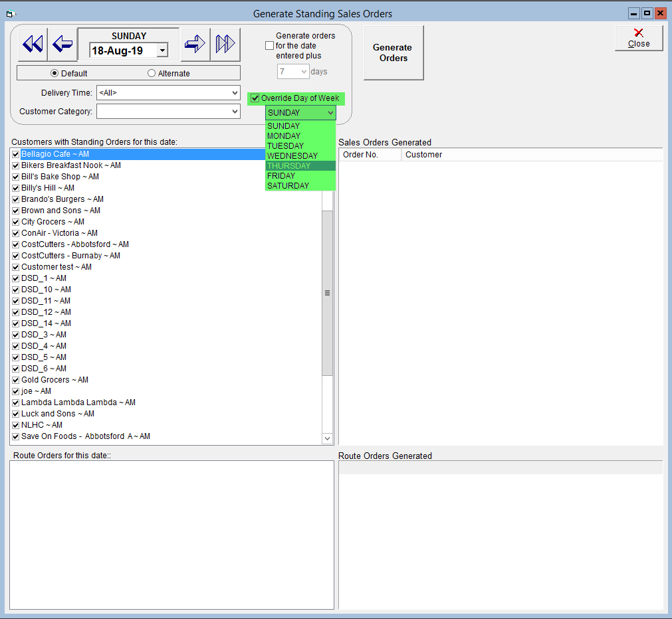The height and width of the screenshot is (619, 672).
Task: Jump forward with the double right arrow
Action: (225, 44)
